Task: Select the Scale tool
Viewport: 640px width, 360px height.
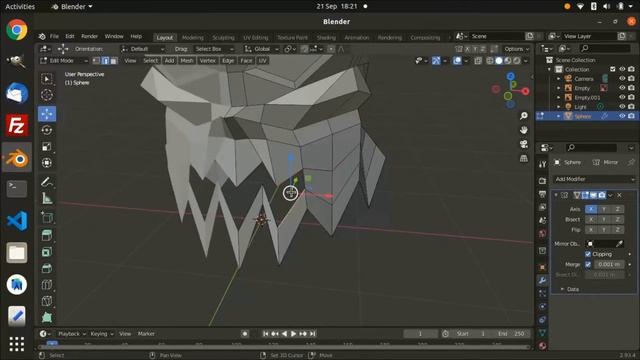Action: pos(47,147)
